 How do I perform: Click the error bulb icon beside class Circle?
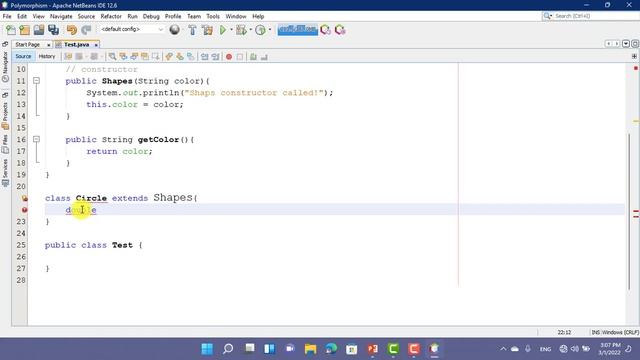(24, 198)
